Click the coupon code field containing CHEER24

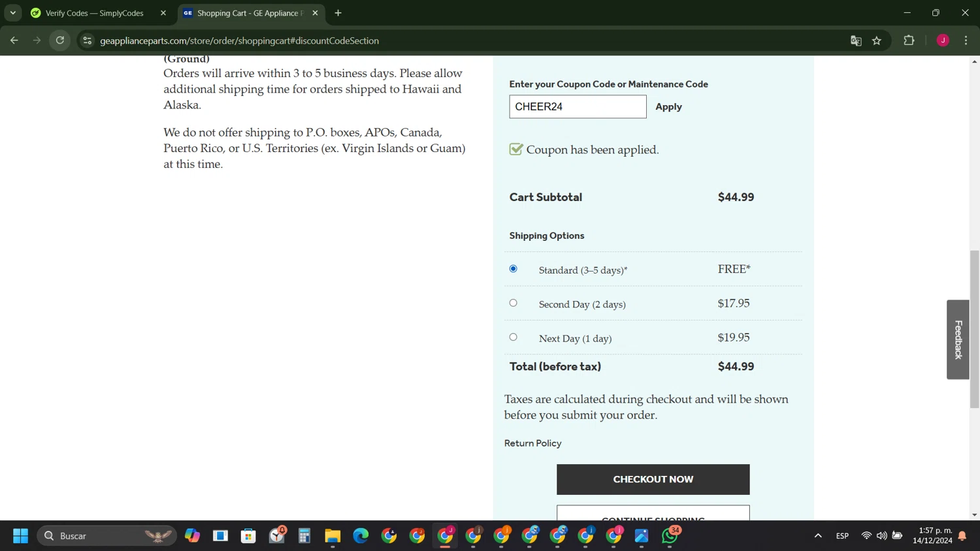(x=578, y=106)
